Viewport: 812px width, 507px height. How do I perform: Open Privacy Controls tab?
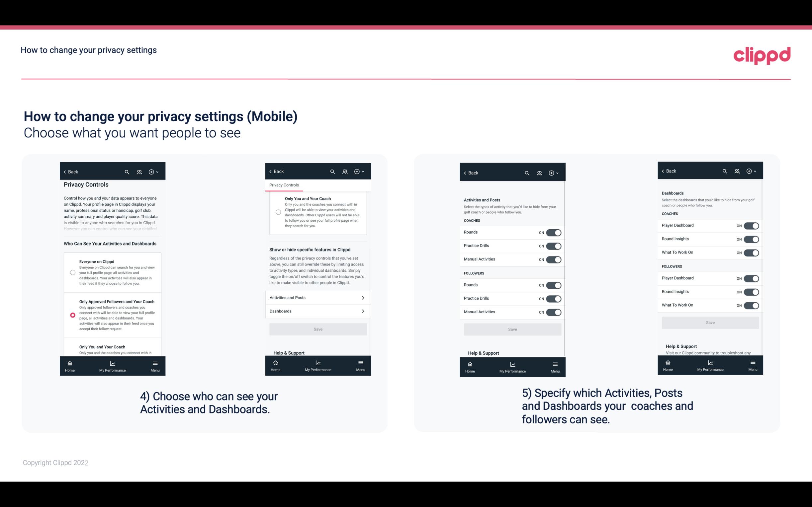(x=284, y=185)
